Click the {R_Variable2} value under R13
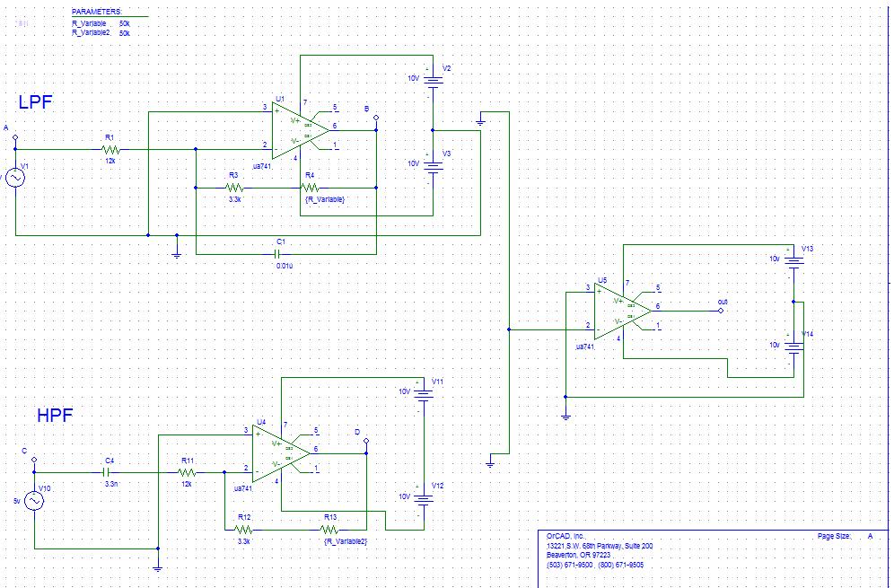The image size is (894, 588). (x=346, y=540)
